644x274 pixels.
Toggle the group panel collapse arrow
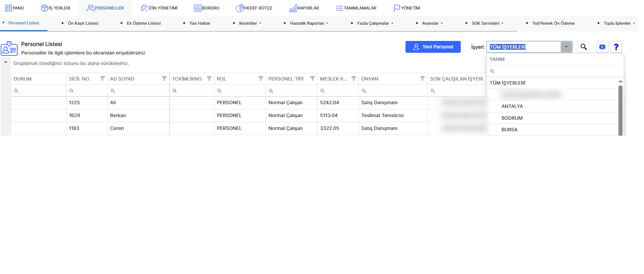(6, 62)
